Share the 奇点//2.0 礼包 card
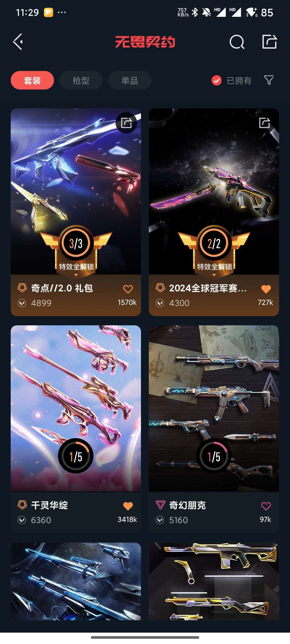The image size is (290, 644). pyautogui.click(x=126, y=123)
